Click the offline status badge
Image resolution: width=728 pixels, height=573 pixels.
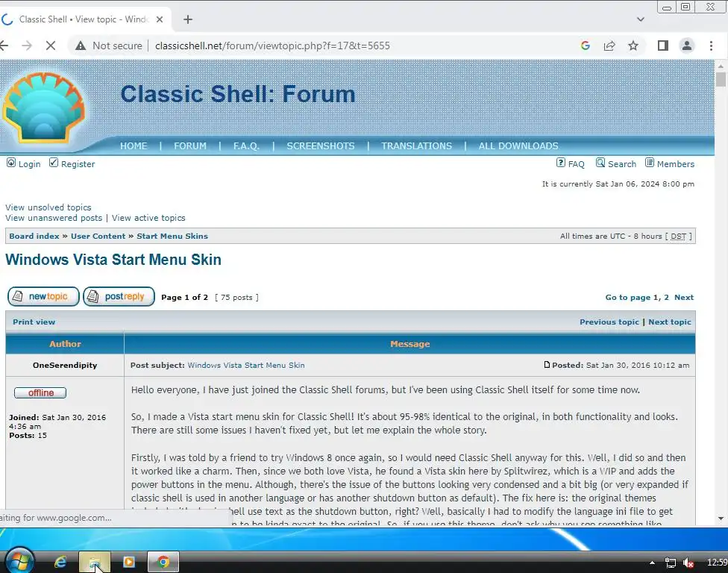click(x=40, y=393)
